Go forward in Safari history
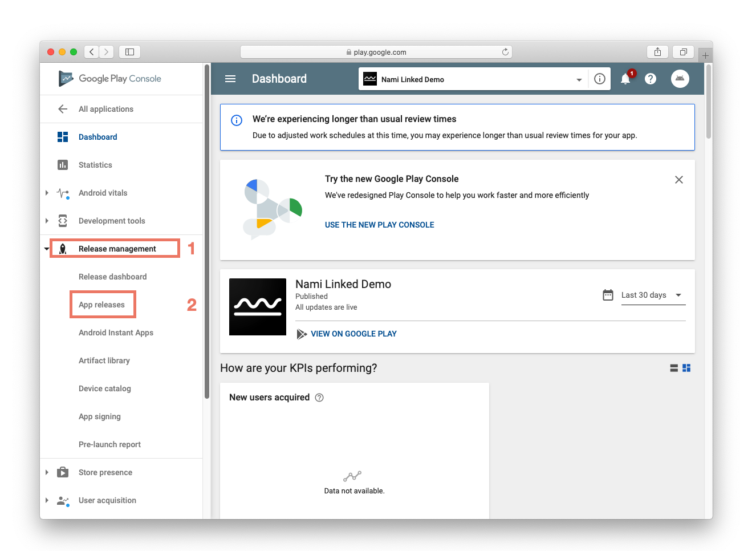The image size is (756, 551). 107,52
